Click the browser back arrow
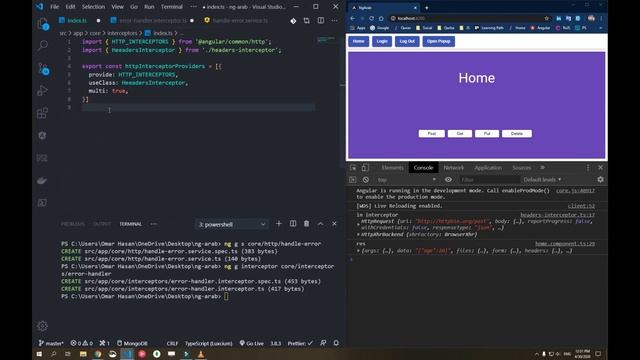This screenshot has width=640, height=360. (353, 18)
